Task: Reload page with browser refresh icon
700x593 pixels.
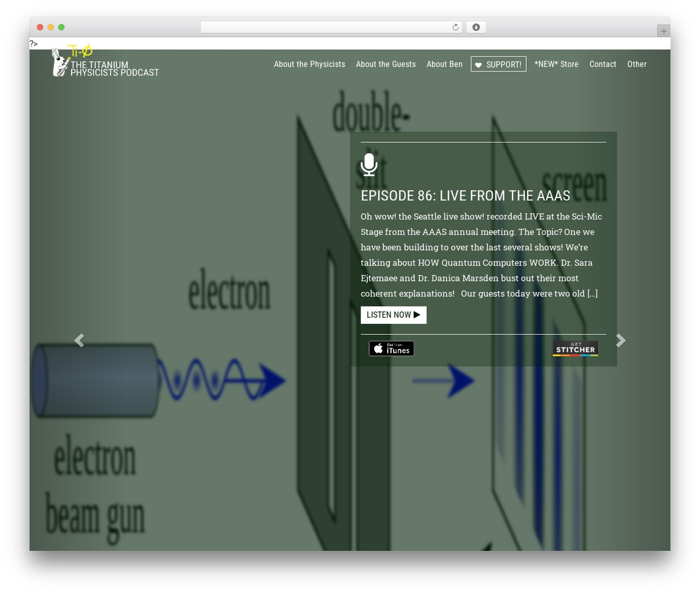Action: pyautogui.click(x=455, y=27)
